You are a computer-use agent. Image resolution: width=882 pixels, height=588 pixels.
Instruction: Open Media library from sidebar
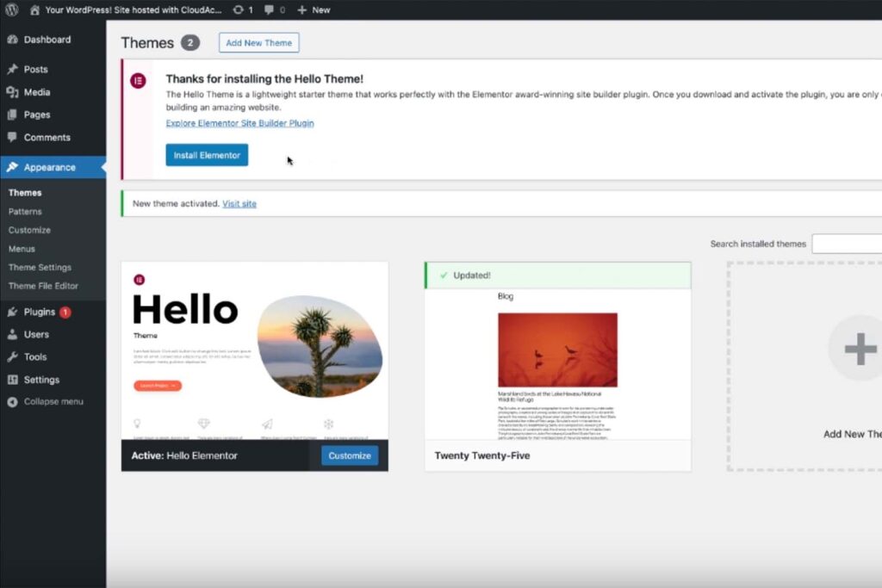pos(36,92)
